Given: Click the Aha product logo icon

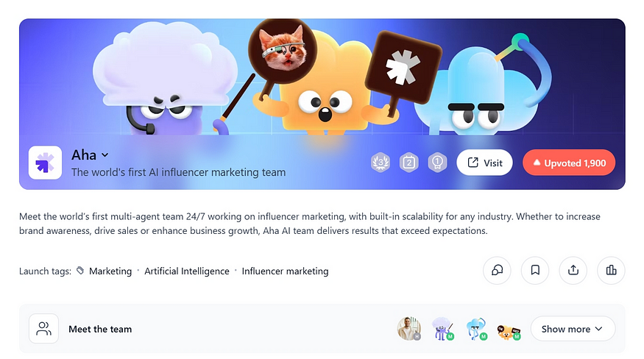Looking at the screenshot, I should (45, 163).
